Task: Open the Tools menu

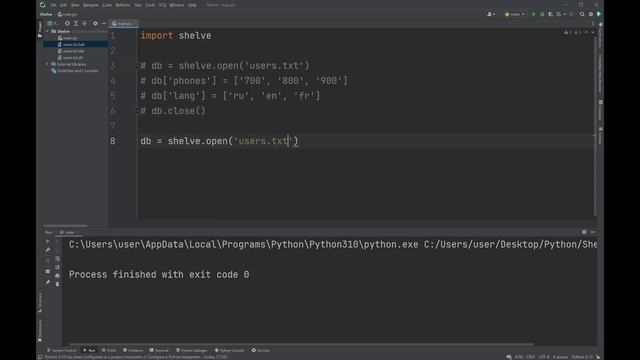Action: [x=150, y=5]
